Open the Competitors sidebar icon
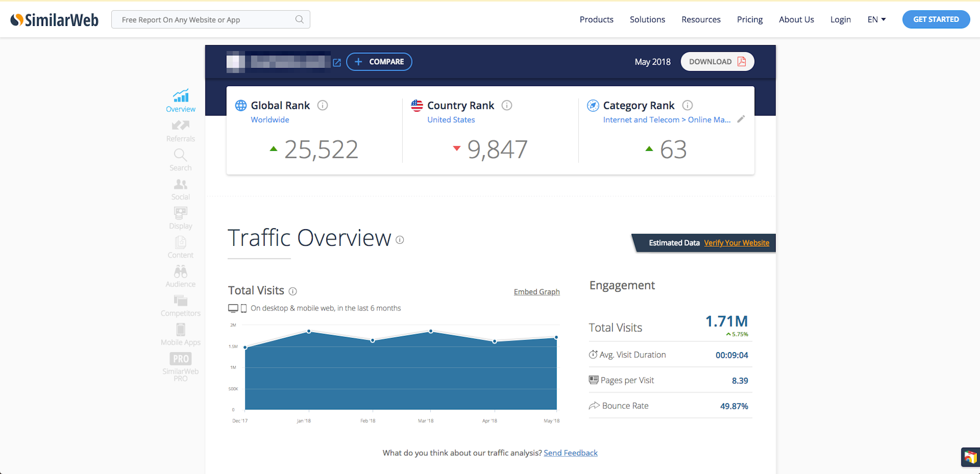Screen dimensions: 980x474 tap(180, 305)
